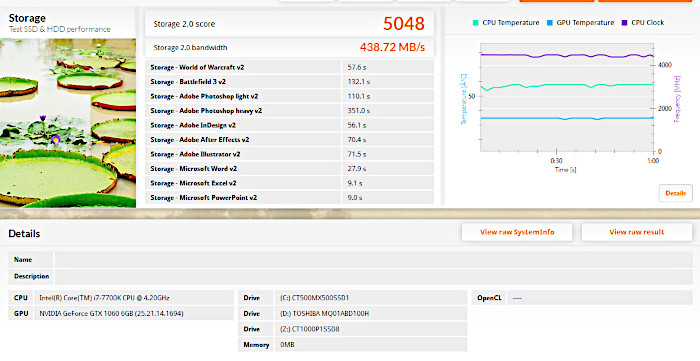Viewport: 700px width, 361px height.
Task: Open View raw result
Action: (x=637, y=232)
